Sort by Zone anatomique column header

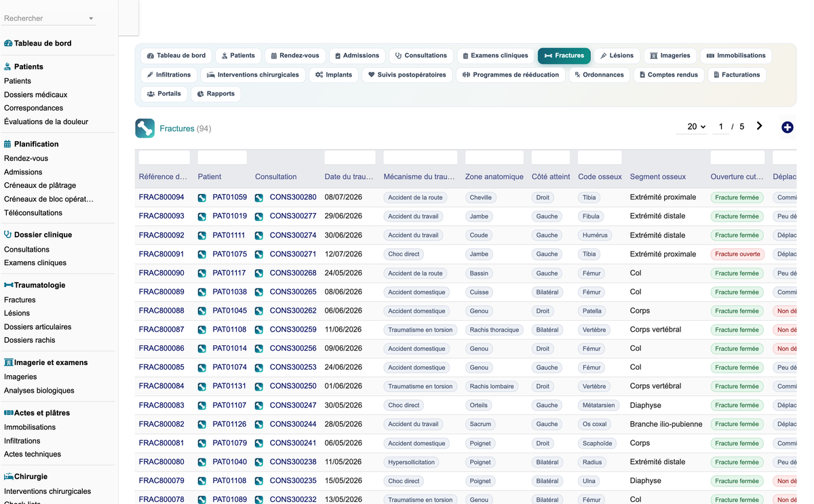click(495, 177)
